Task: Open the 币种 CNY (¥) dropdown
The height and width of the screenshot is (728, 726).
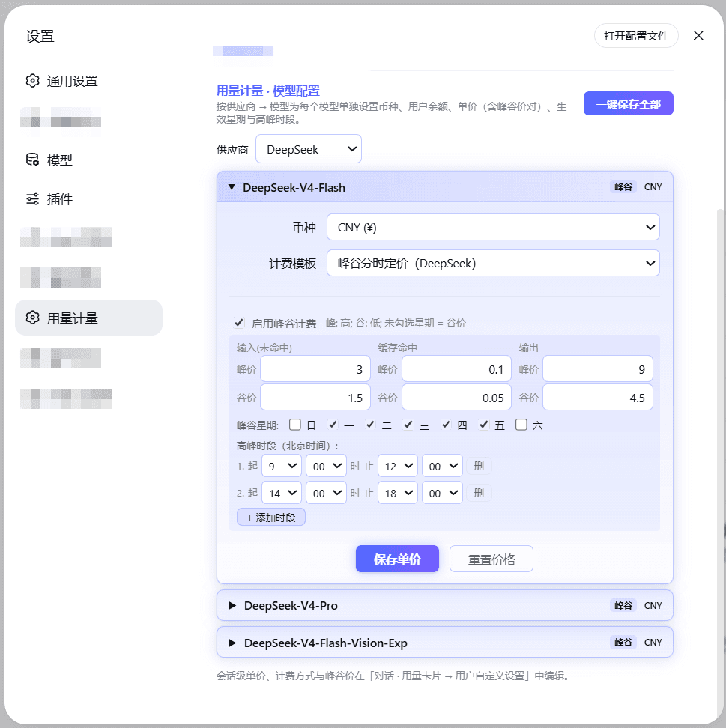Action: (x=493, y=227)
